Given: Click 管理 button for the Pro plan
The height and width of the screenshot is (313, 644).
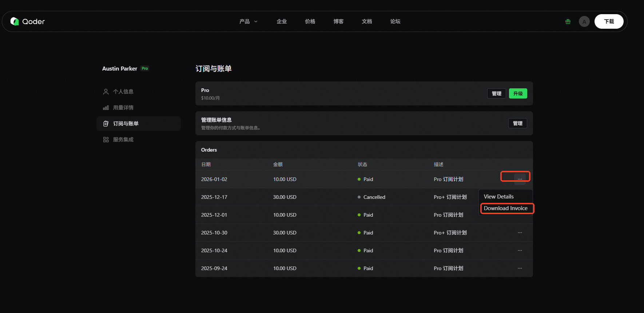Looking at the screenshot, I should [497, 93].
